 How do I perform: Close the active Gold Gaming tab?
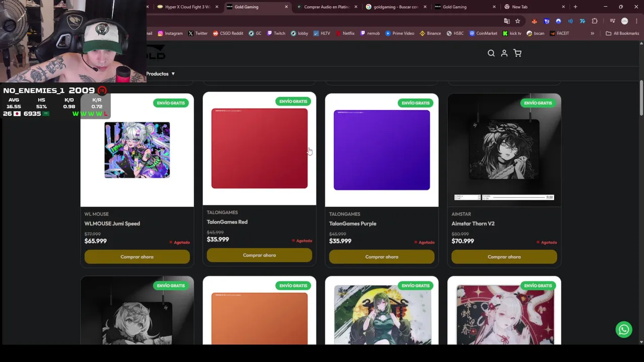[x=286, y=7]
